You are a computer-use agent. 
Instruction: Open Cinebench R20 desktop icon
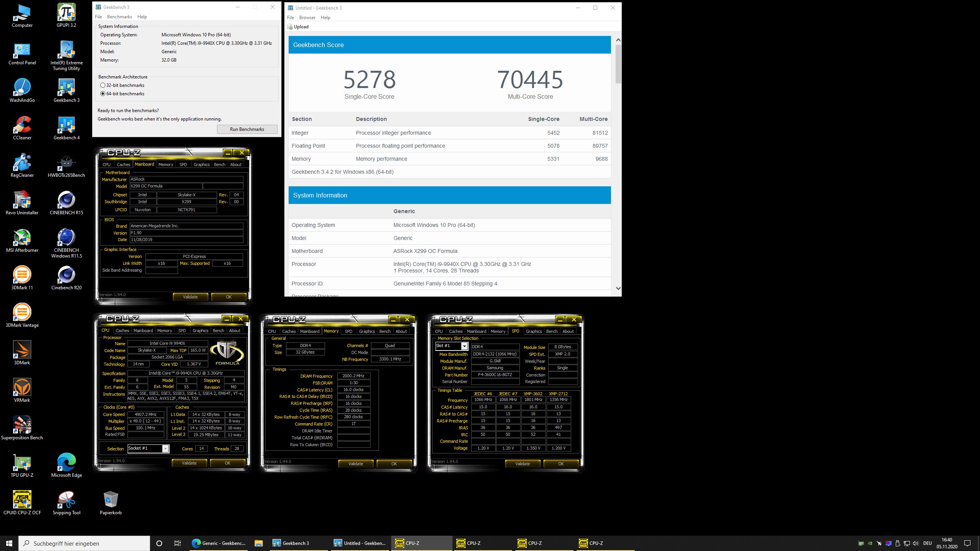pyautogui.click(x=66, y=278)
